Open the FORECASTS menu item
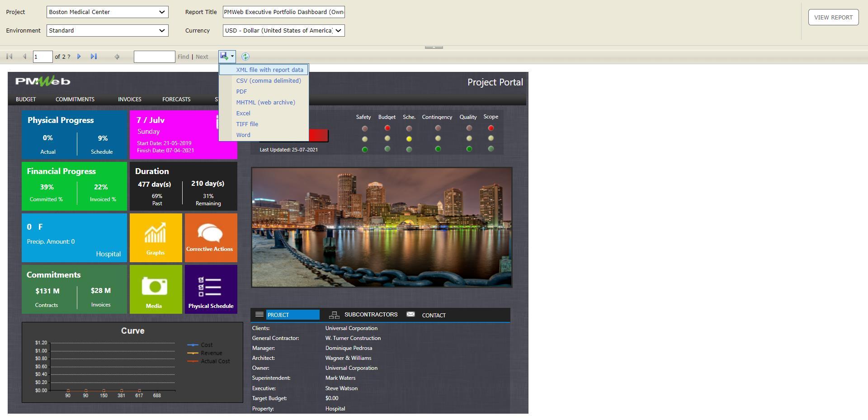This screenshot has height=420, width=868. pos(176,99)
